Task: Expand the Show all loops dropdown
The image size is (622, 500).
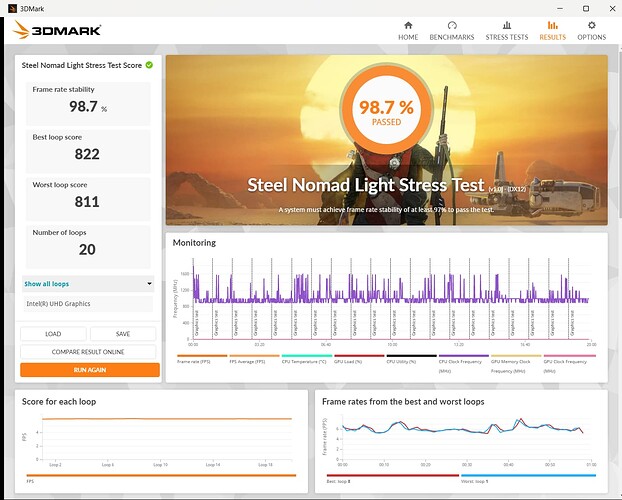Action: (x=88, y=284)
